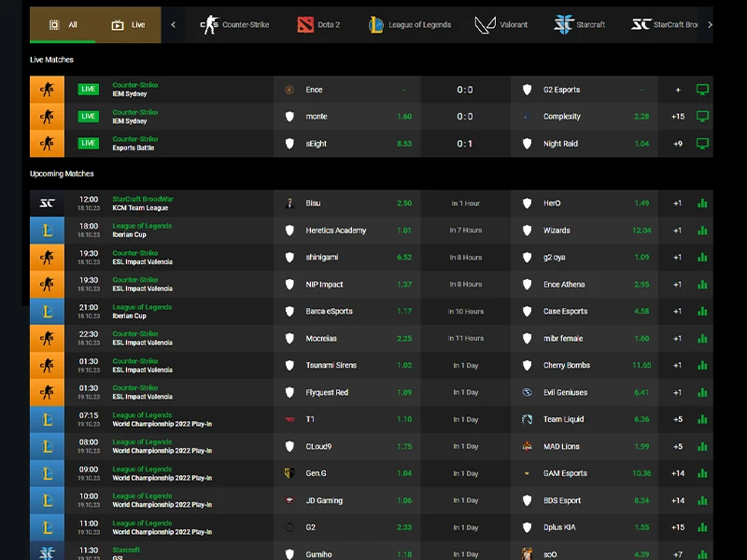Click Counter-Strike icon on Mocreias row
This screenshot has height=560, width=747.
pos(48,339)
